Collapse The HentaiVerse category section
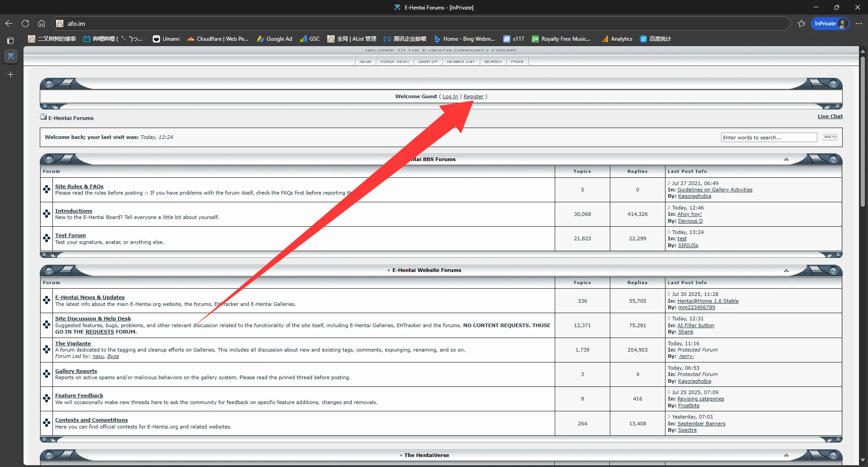 [786, 455]
